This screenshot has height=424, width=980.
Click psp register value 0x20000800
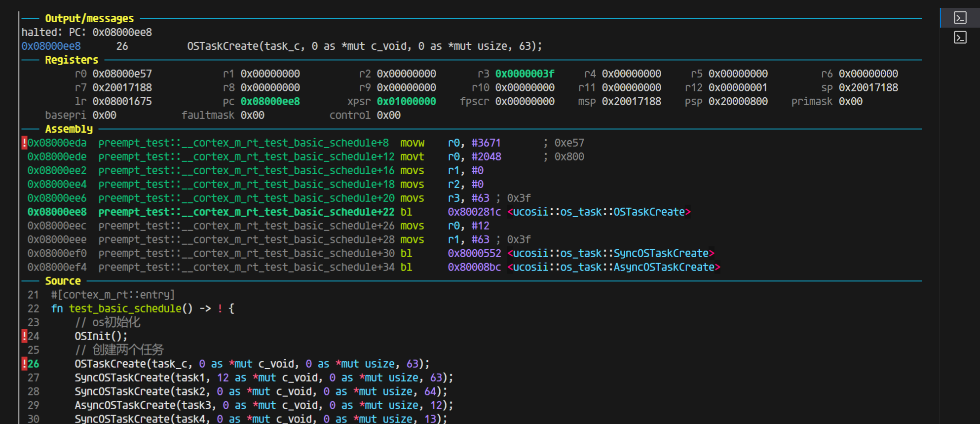(x=738, y=101)
